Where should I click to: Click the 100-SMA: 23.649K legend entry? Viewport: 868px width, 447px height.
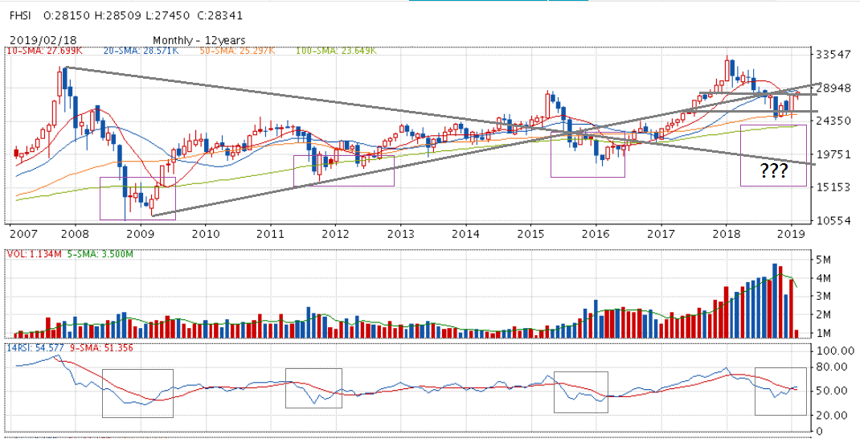(336, 51)
